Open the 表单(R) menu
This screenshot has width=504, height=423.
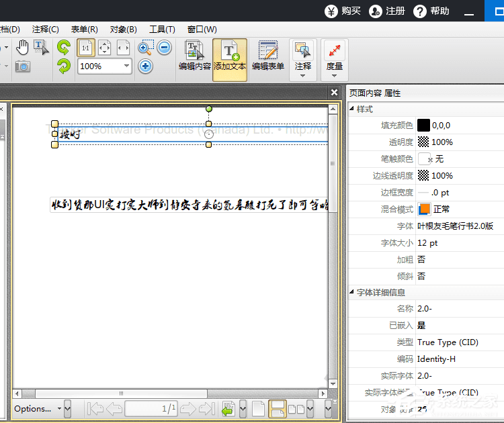point(84,30)
